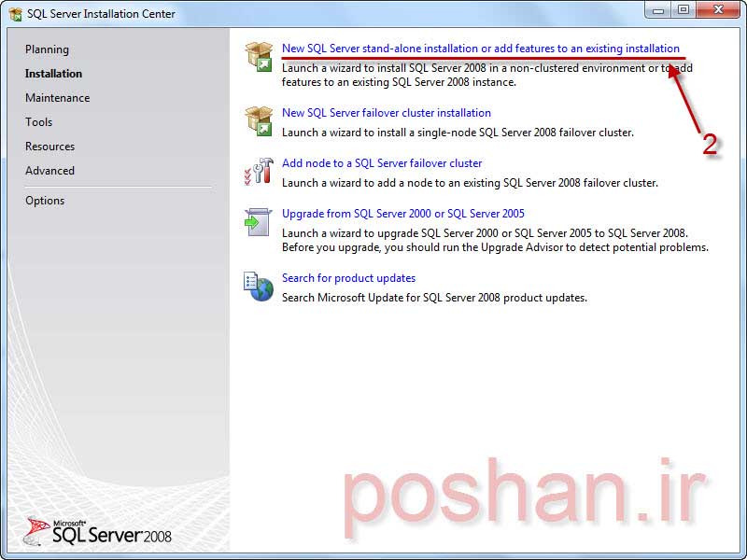Minimize the SQL Server Installation Center window
This screenshot has width=747, height=560.
point(658,10)
